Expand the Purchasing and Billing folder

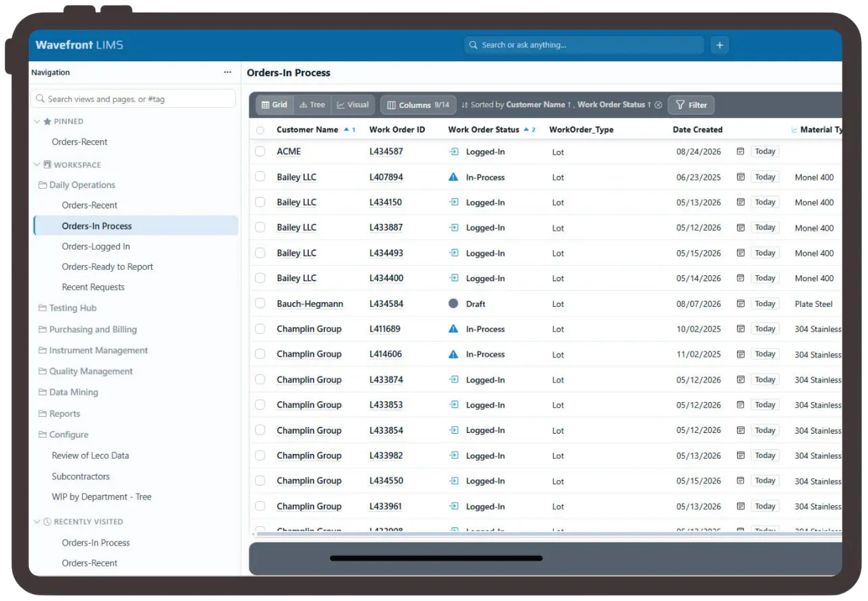click(x=87, y=330)
